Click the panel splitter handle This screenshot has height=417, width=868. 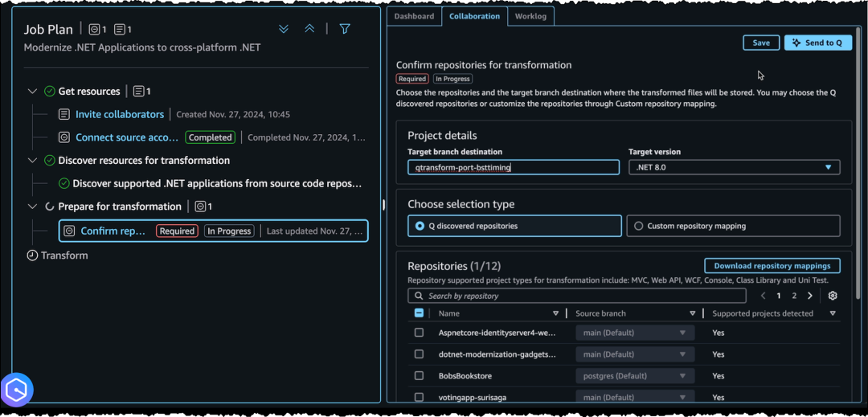[383, 205]
